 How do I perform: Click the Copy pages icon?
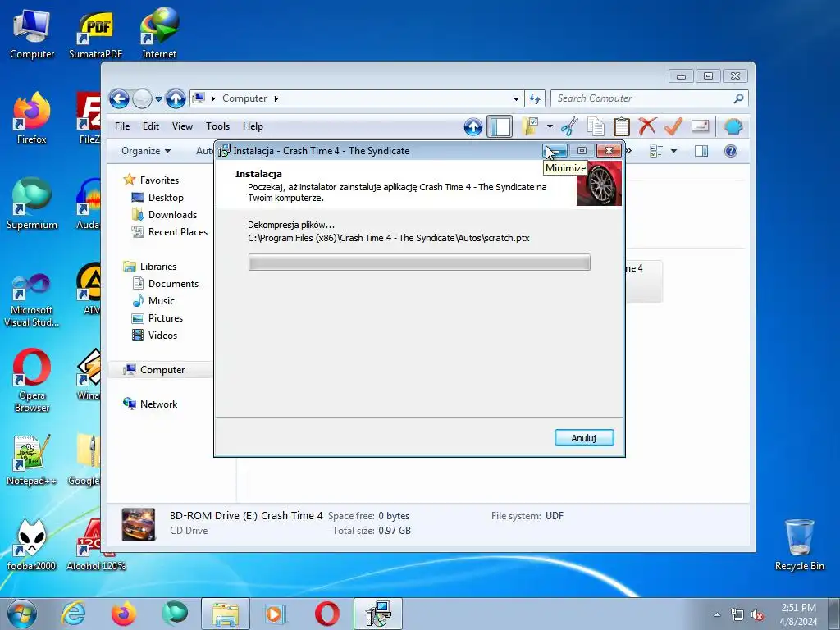click(x=596, y=127)
